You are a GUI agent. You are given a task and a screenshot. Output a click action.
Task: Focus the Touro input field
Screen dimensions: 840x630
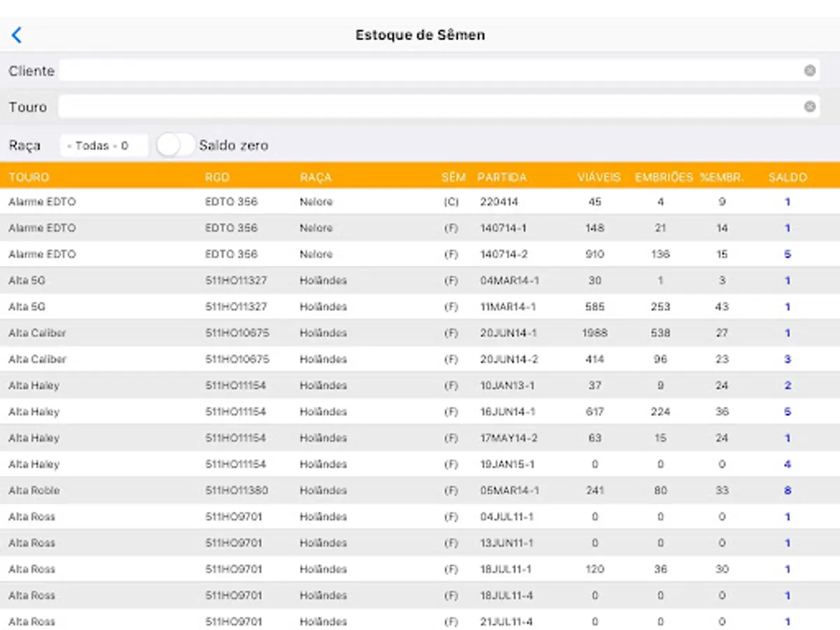tap(439, 107)
